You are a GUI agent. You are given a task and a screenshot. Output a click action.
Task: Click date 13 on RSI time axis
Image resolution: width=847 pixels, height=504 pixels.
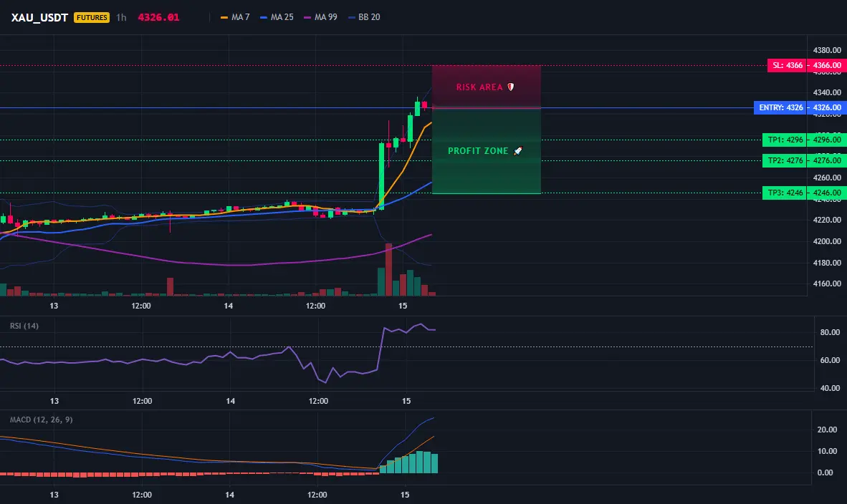coord(54,401)
